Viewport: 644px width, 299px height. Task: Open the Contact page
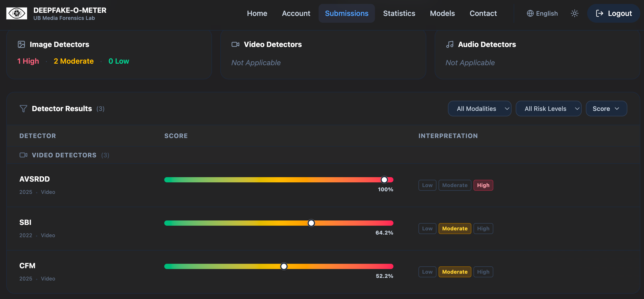point(483,13)
